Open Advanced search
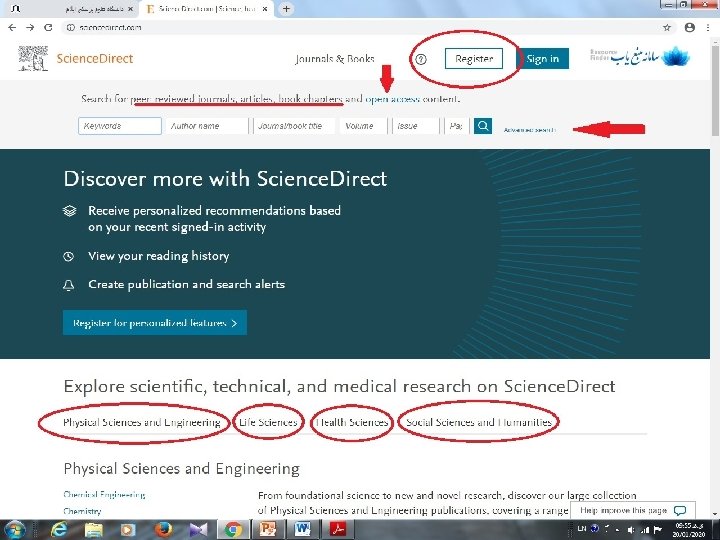This screenshot has width=720, height=540. [x=529, y=130]
